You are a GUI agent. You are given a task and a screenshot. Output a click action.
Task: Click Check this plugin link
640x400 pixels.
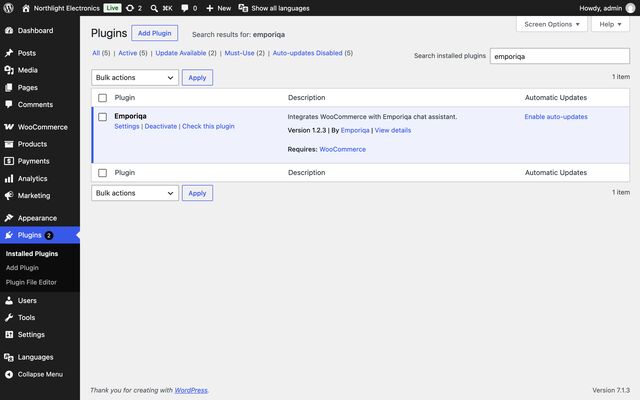[x=208, y=127]
